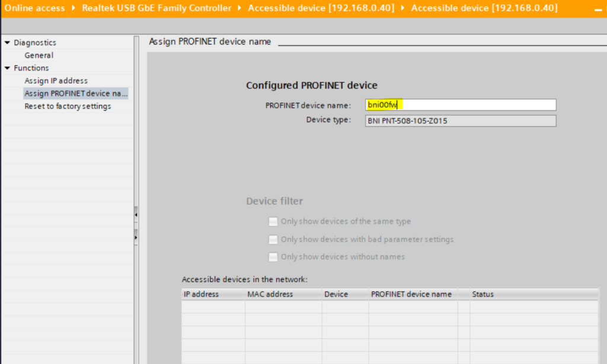This screenshot has width=607, height=364.
Task: Click the left-pointing splitter collapse arrow
Action: pos(136,213)
